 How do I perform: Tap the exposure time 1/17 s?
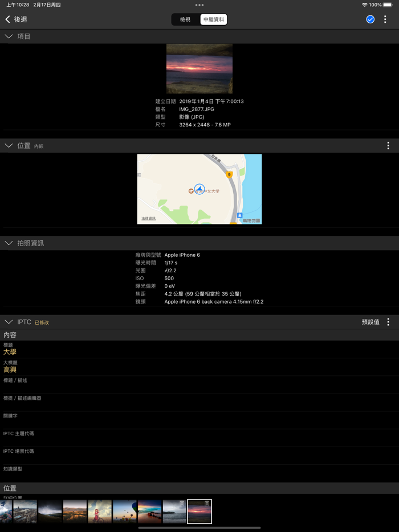coord(171,263)
